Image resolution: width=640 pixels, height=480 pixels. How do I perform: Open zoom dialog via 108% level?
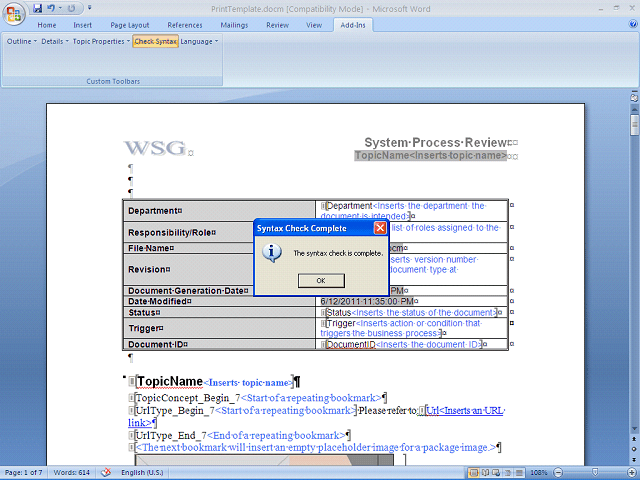click(x=539, y=473)
